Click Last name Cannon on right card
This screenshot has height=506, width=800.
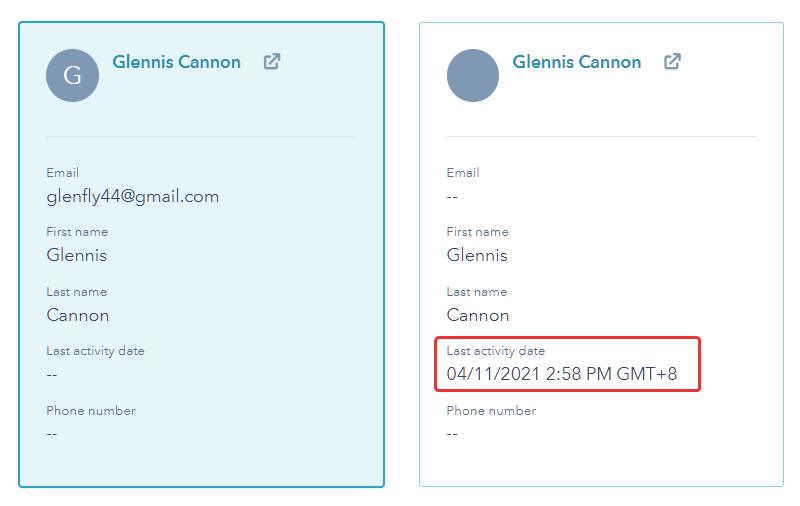[x=478, y=315]
